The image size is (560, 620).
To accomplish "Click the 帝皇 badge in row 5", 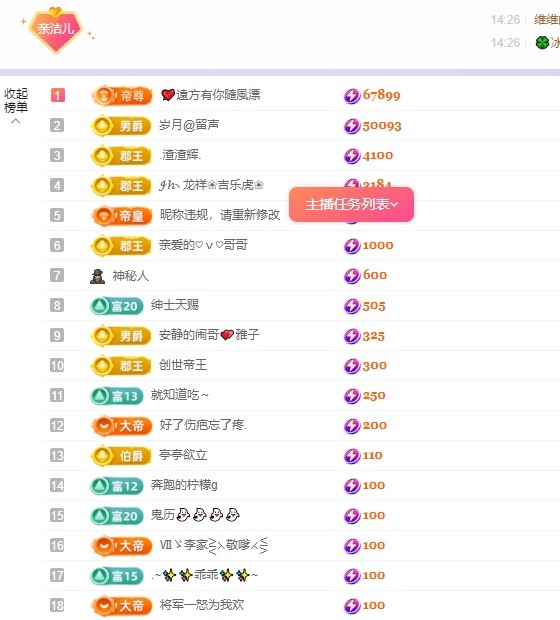I will click(x=121, y=216).
